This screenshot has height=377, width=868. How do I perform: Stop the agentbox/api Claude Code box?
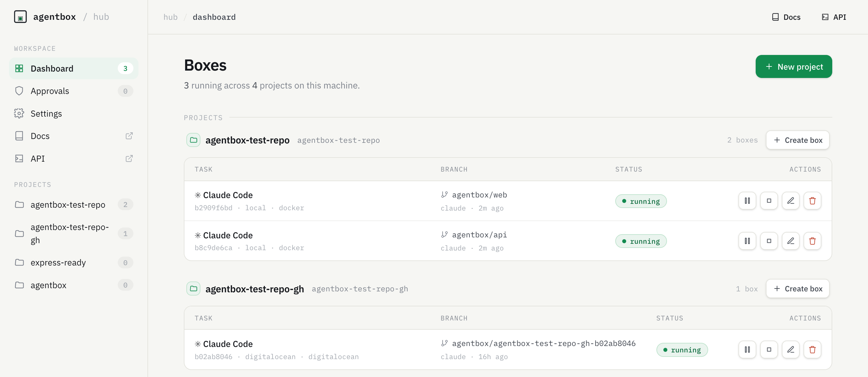coord(769,241)
